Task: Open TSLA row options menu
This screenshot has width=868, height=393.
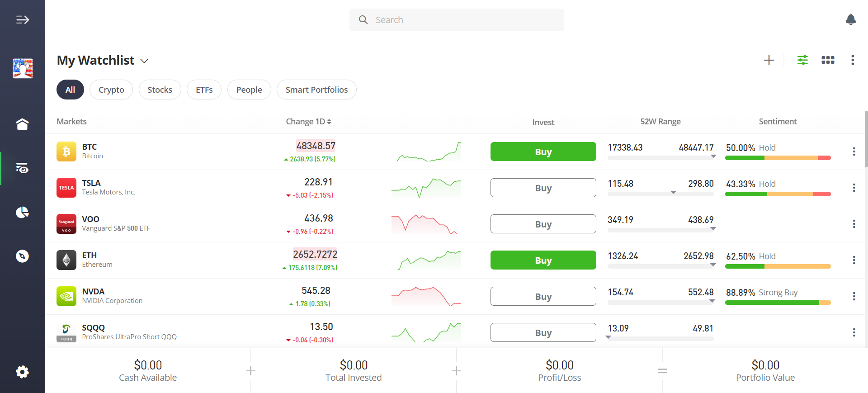Action: click(x=854, y=188)
